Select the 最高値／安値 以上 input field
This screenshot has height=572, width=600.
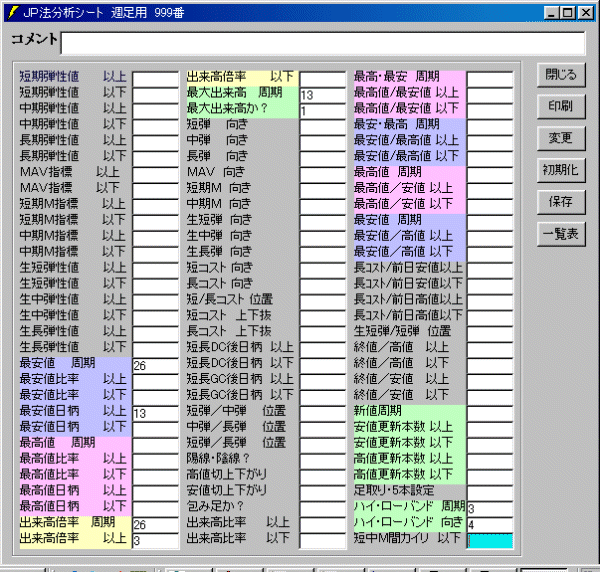click(490, 191)
